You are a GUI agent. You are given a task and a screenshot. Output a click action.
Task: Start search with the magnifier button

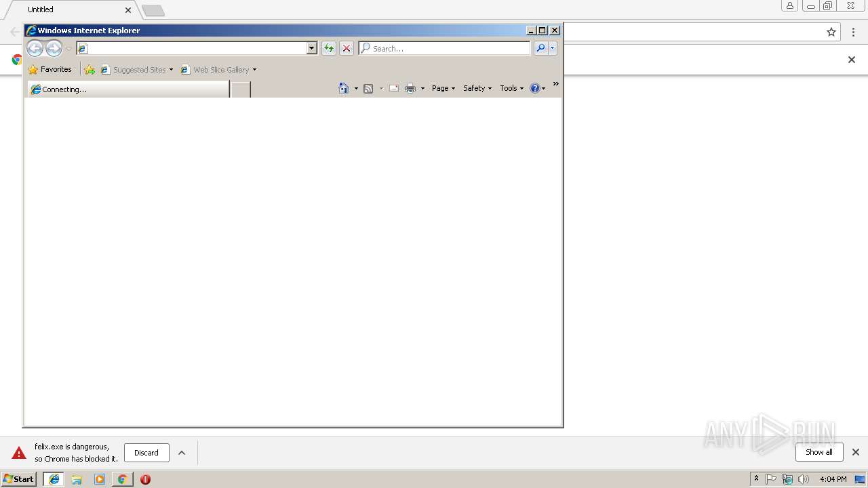point(540,48)
